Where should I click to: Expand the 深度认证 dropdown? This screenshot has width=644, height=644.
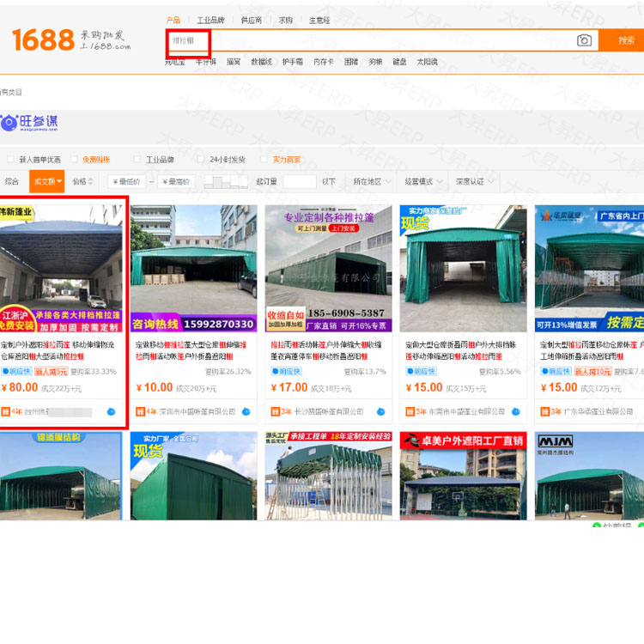tap(475, 181)
